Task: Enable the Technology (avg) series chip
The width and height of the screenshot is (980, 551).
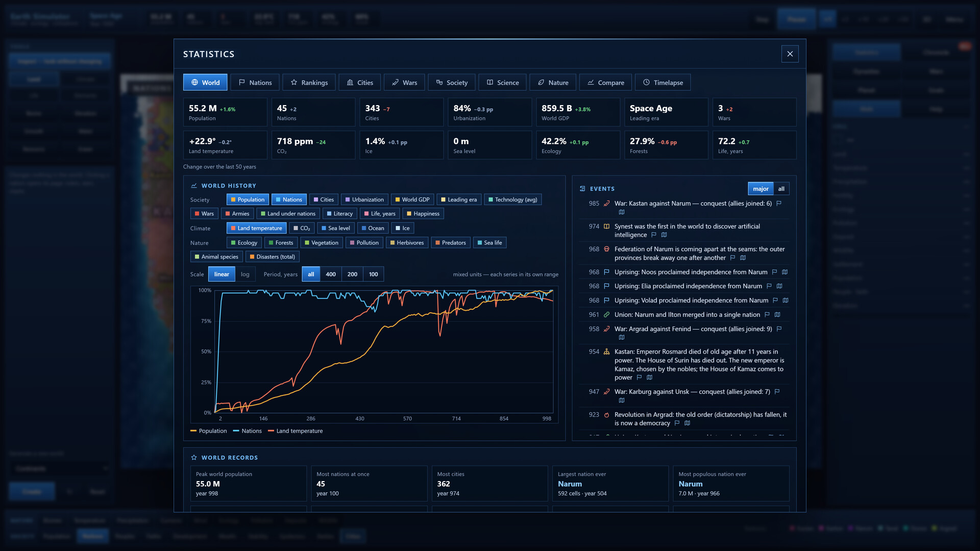Action: pos(512,199)
